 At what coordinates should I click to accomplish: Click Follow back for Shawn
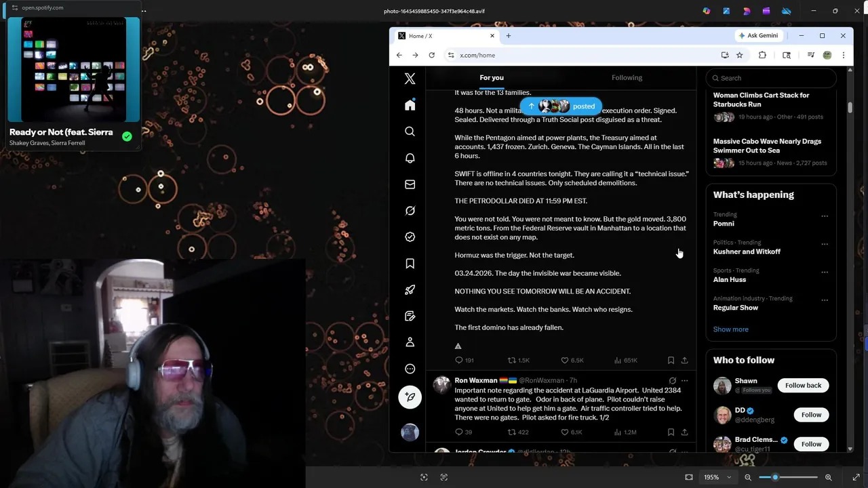(803, 386)
